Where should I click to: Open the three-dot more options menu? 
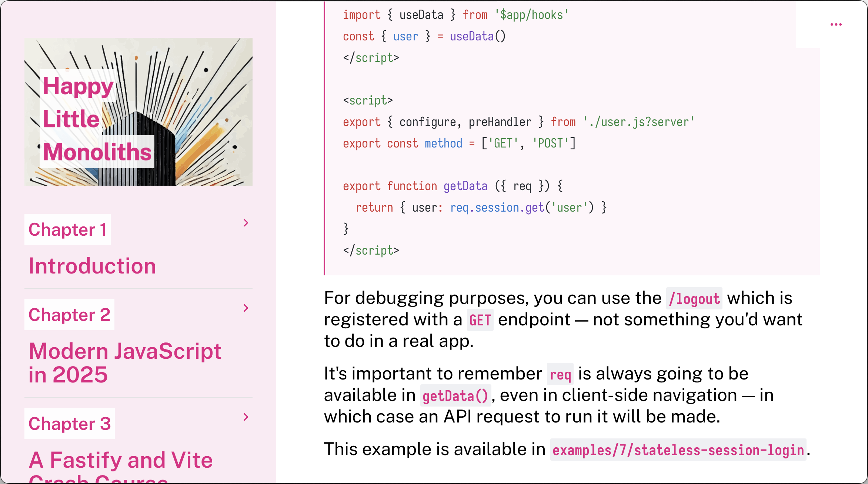point(836,24)
